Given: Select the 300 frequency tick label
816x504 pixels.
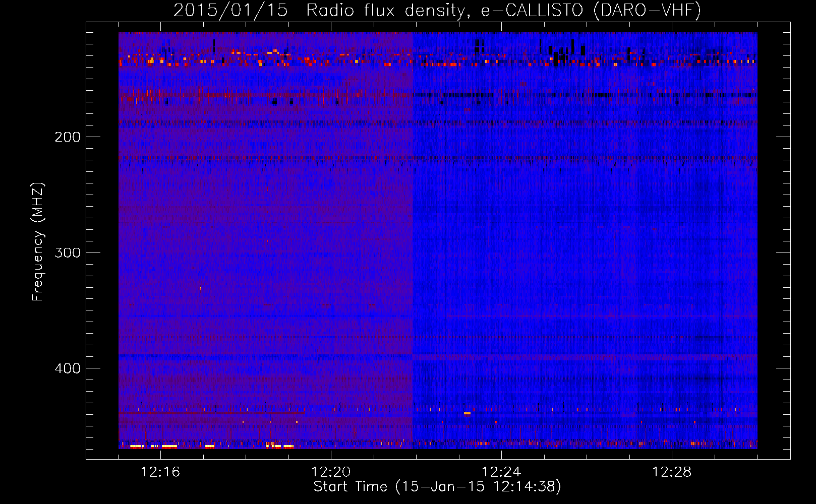Looking at the screenshot, I should (68, 253).
